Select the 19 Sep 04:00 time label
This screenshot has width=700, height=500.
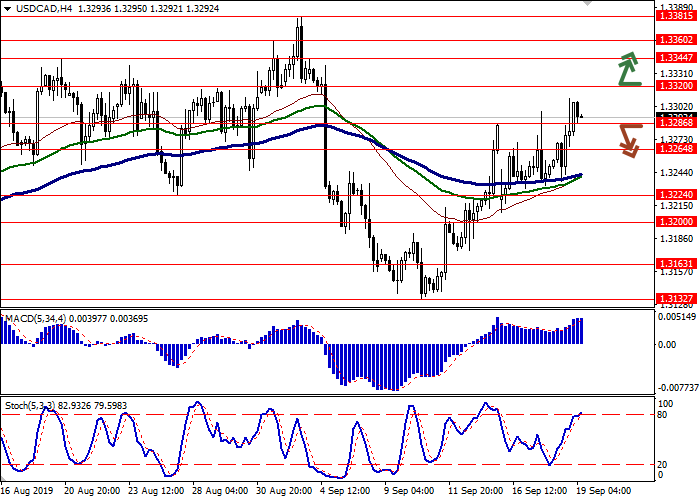point(605,492)
